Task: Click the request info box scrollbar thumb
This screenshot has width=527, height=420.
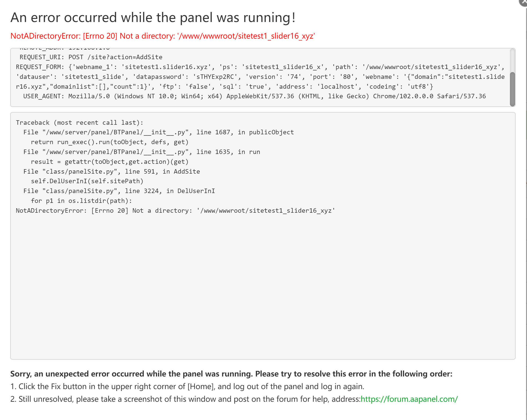Action: point(512,89)
